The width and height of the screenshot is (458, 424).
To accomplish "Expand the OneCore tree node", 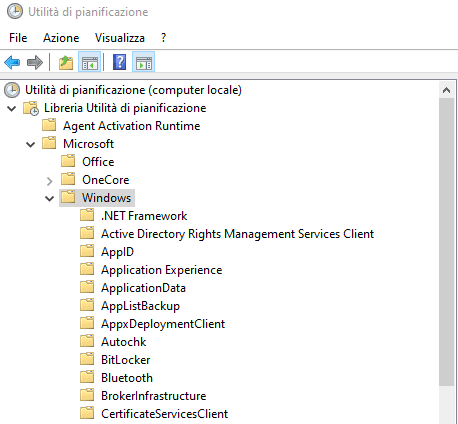I will click(50, 181).
